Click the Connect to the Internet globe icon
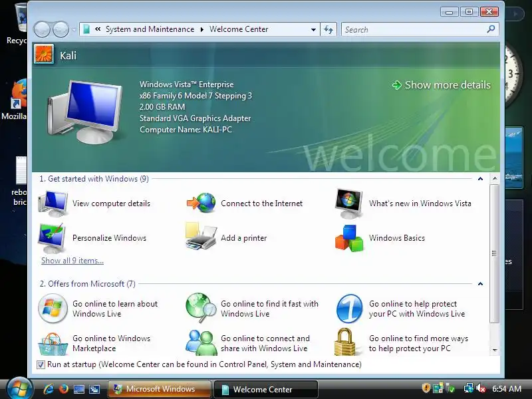Image resolution: width=532 pixels, height=399 pixels. tap(201, 203)
